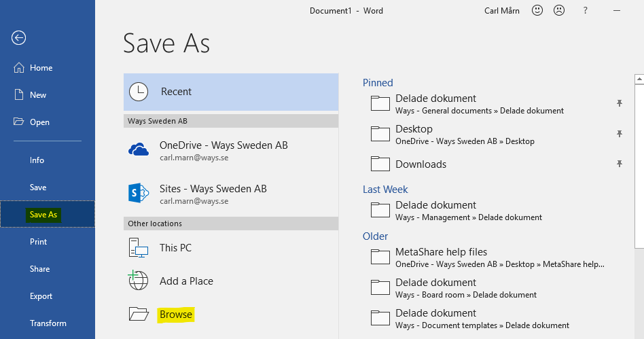Image resolution: width=644 pixels, height=339 pixels.
Task: Click the Carl Mårn account name
Action: pyautogui.click(x=502, y=11)
